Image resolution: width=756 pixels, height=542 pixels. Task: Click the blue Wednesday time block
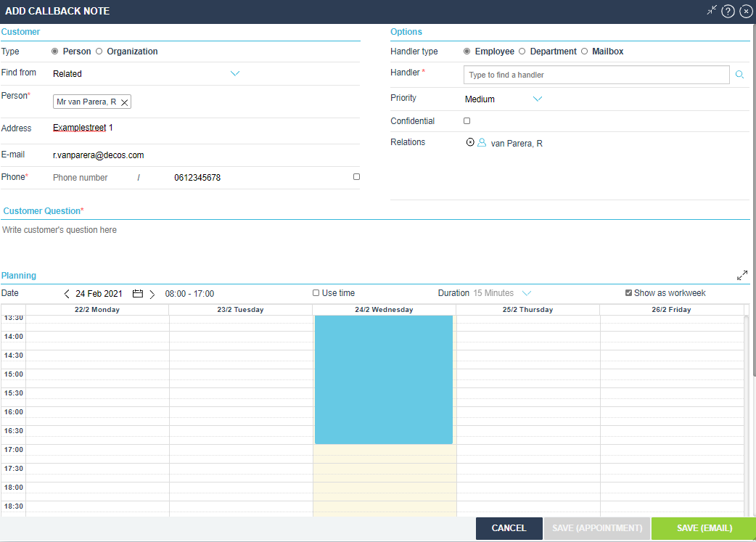383,379
